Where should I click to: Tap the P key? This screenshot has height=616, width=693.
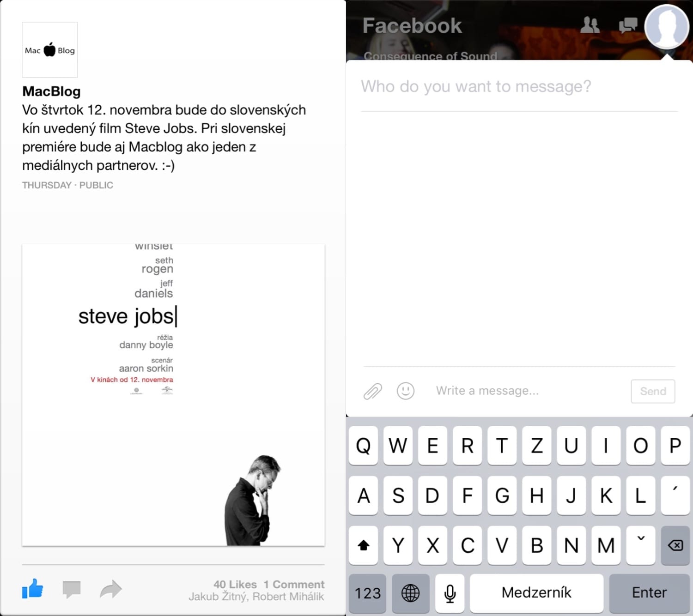[x=675, y=446]
